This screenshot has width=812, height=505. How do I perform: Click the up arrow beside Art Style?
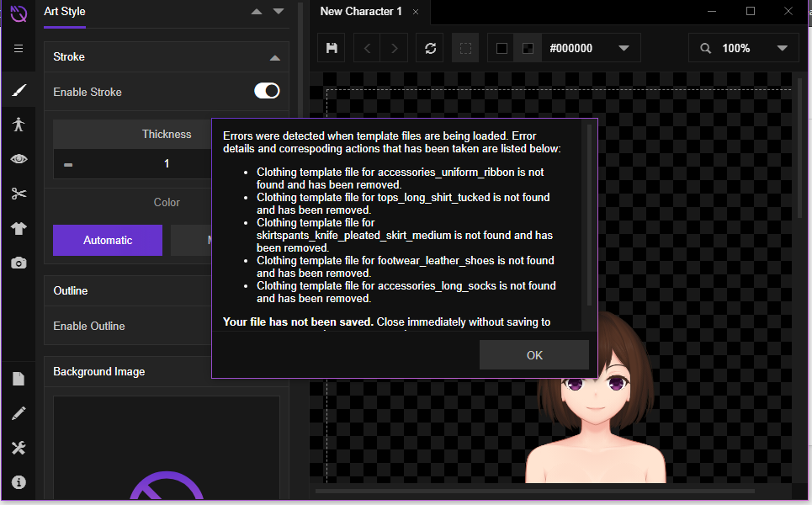click(x=257, y=12)
